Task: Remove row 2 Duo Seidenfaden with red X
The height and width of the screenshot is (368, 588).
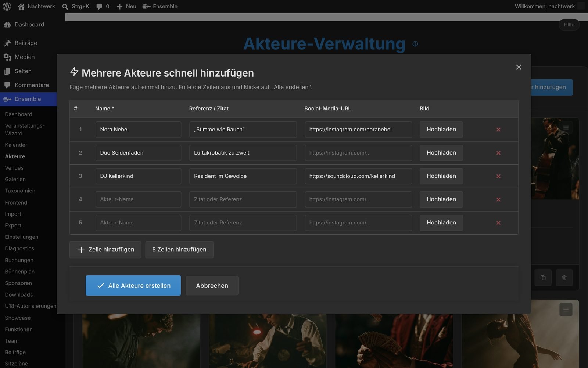Action: 498,153
